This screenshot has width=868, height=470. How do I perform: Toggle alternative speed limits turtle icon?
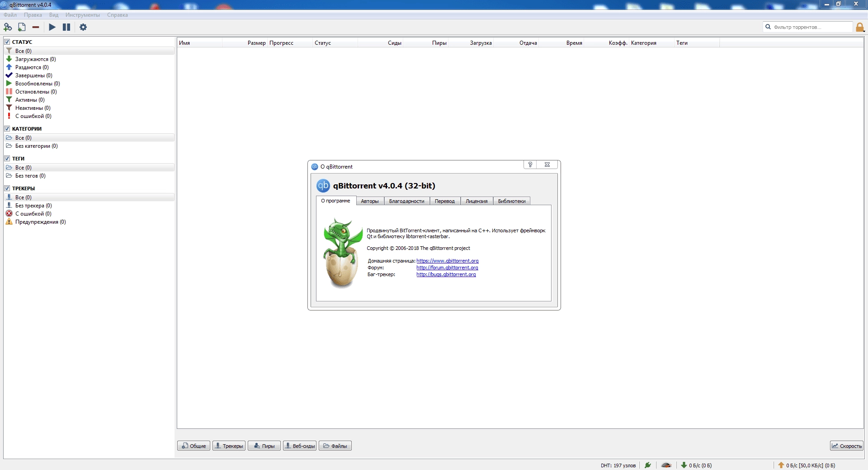pyautogui.click(x=666, y=465)
